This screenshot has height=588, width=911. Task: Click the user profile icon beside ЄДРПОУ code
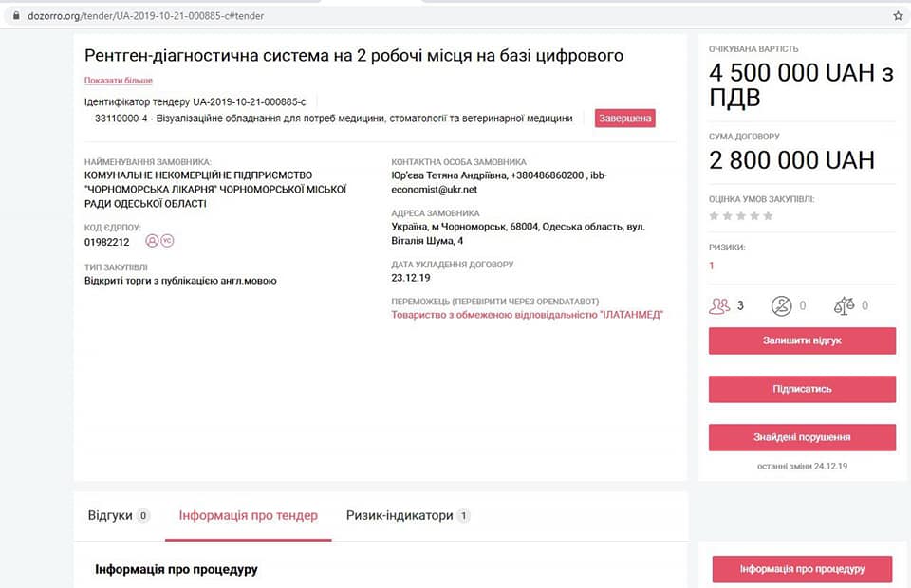[152, 241]
